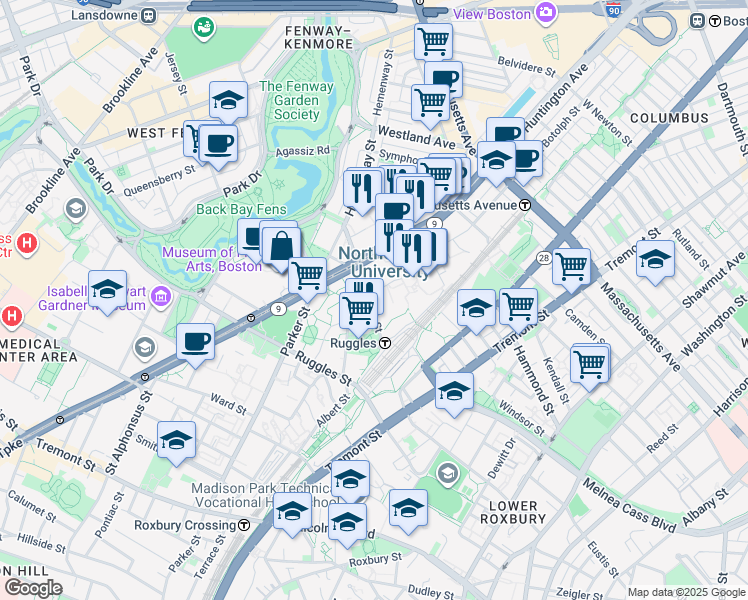Click the graduation cap marker near Smith St
This screenshot has height=600, width=748.
click(177, 441)
